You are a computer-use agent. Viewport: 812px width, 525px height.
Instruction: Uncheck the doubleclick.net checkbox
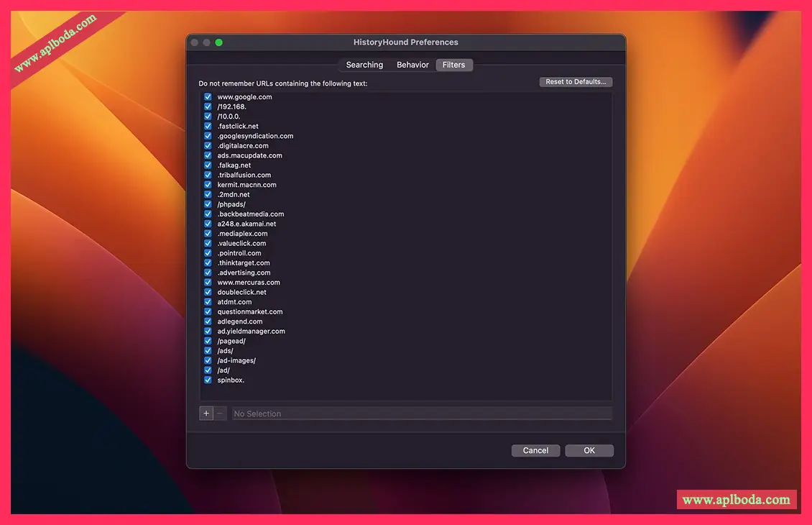pos(208,292)
